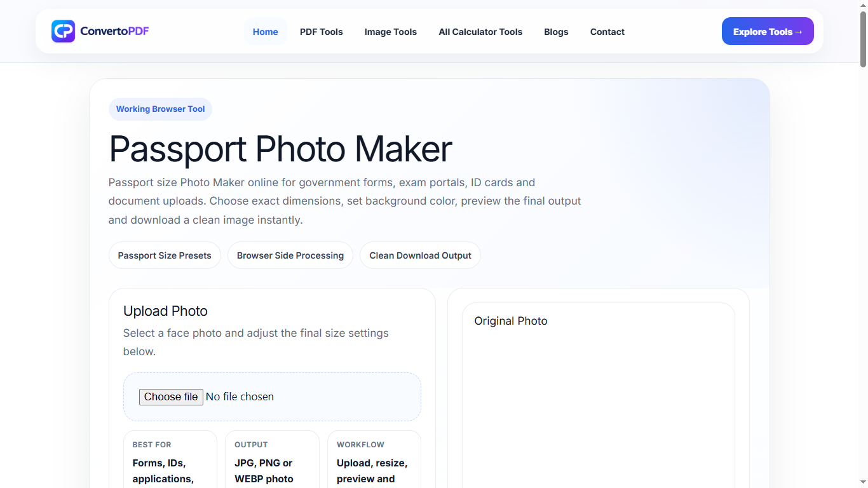The height and width of the screenshot is (488, 868).
Task: Click the Browser Side Processing pill
Action: tap(290, 255)
